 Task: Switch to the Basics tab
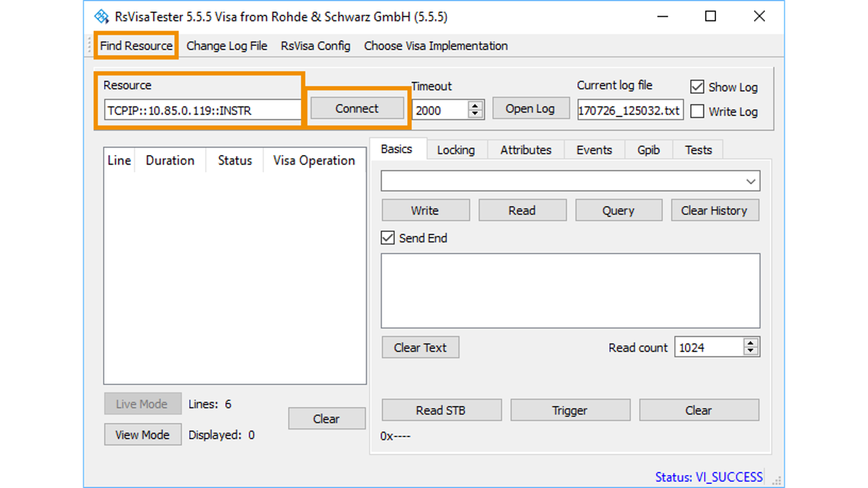click(x=397, y=149)
